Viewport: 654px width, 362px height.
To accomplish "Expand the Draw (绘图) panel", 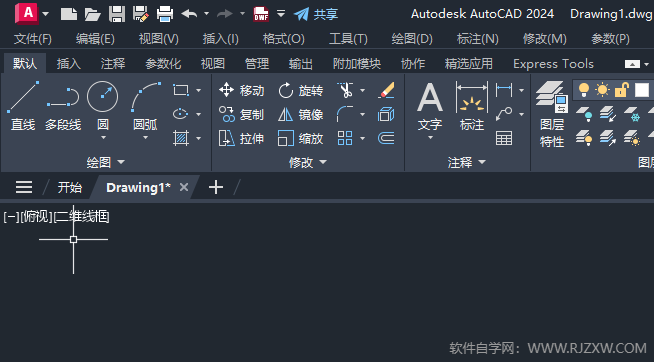I will (x=106, y=162).
